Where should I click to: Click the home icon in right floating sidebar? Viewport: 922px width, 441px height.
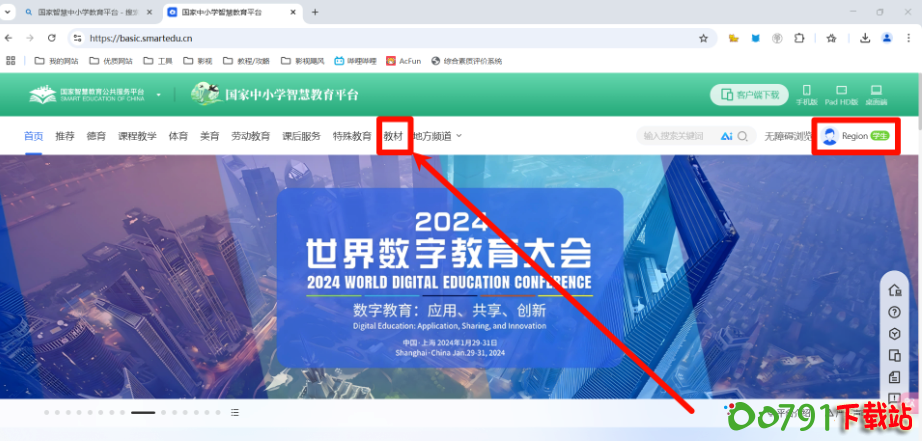tap(895, 290)
